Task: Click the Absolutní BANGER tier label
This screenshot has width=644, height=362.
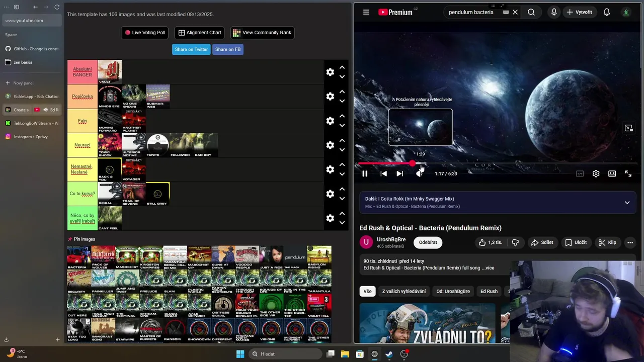Action: [83, 72]
